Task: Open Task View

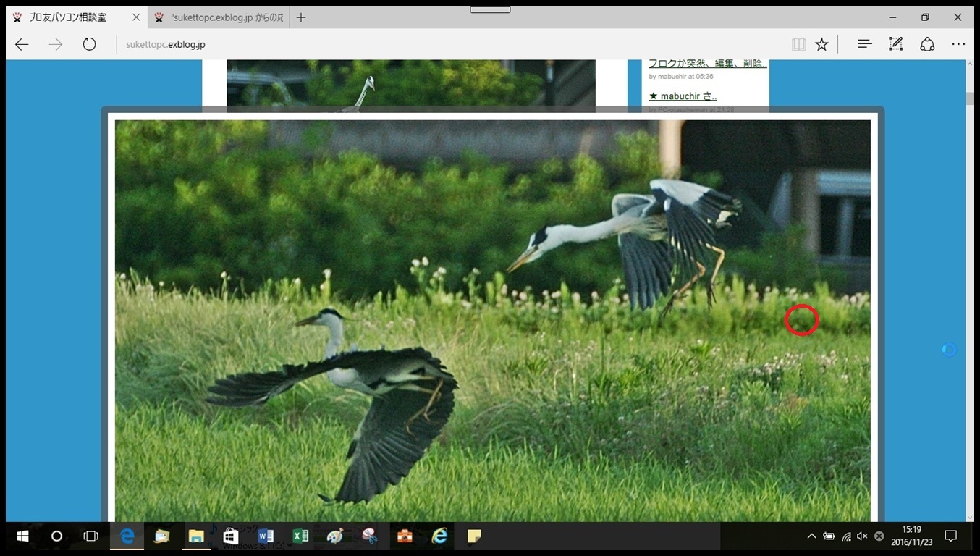Action: (90, 536)
